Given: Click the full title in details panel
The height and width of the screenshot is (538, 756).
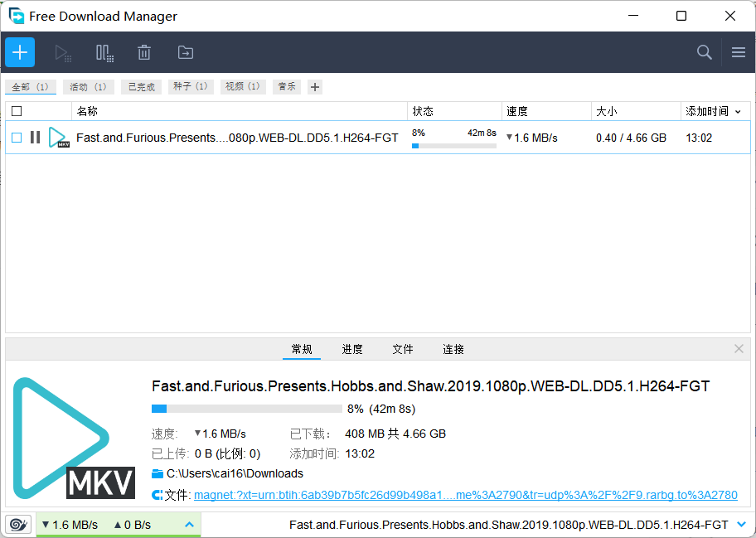Looking at the screenshot, I should (x=430, y=386).
